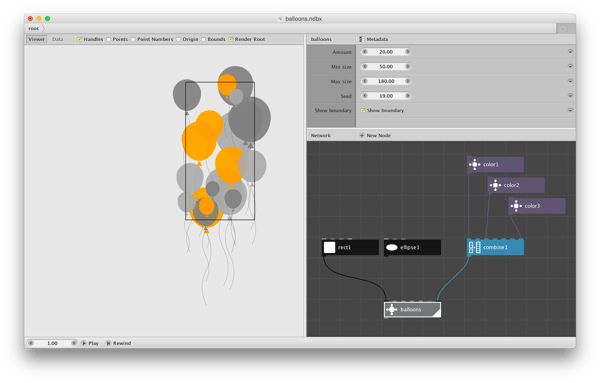The height and width of the screenshot is (383, 600).
Task: Enable the Bounds checkbox
Action: coord(204,39)
